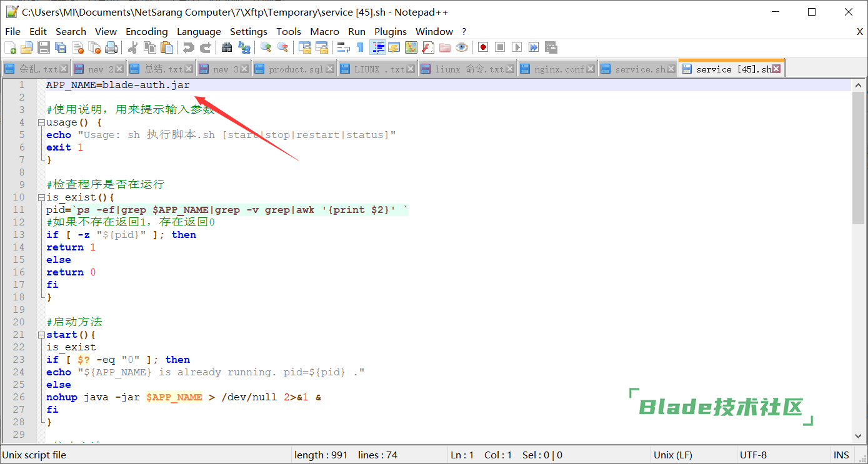
Task: Open the Function List icon
Action: coord(427,47)
